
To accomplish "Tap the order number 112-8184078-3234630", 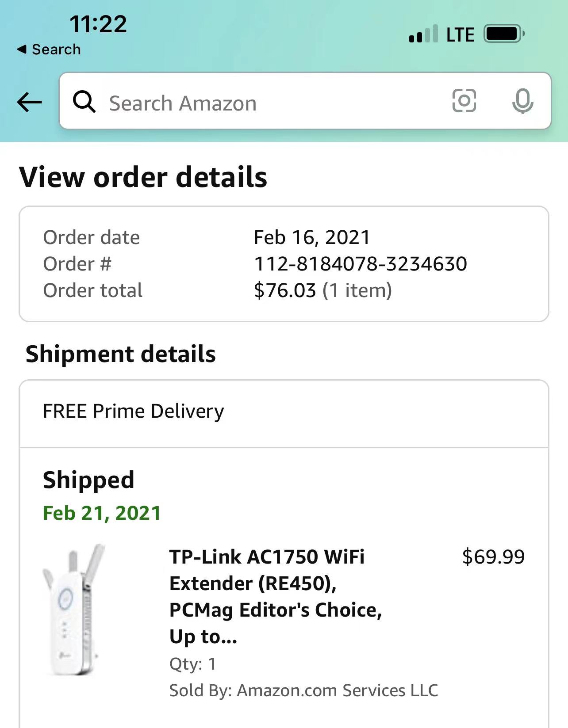I will point(360,264).
